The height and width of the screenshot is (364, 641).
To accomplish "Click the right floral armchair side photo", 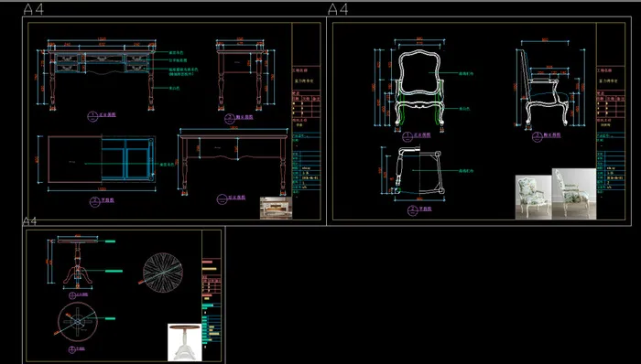I will pyautogui.click(x=573, y=194).
